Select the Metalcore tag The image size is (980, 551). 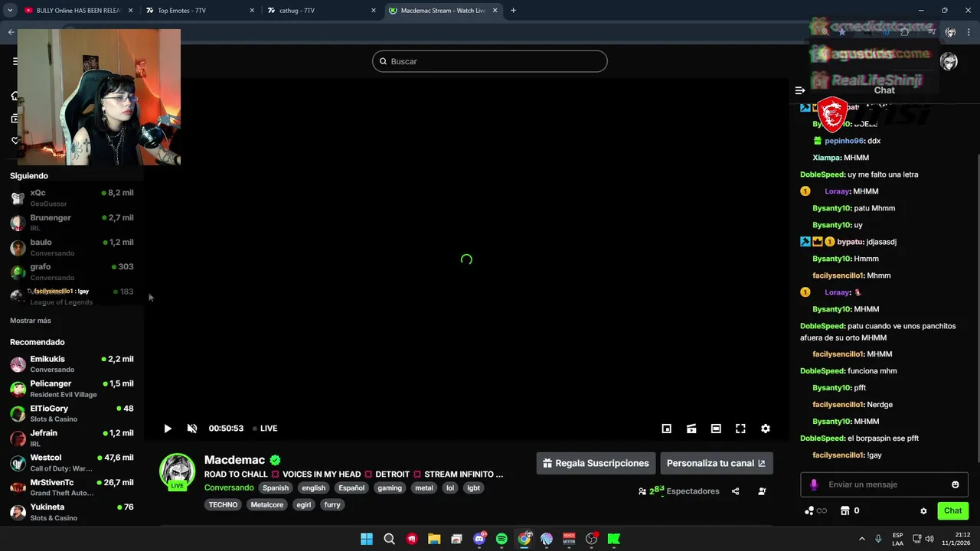267,504
